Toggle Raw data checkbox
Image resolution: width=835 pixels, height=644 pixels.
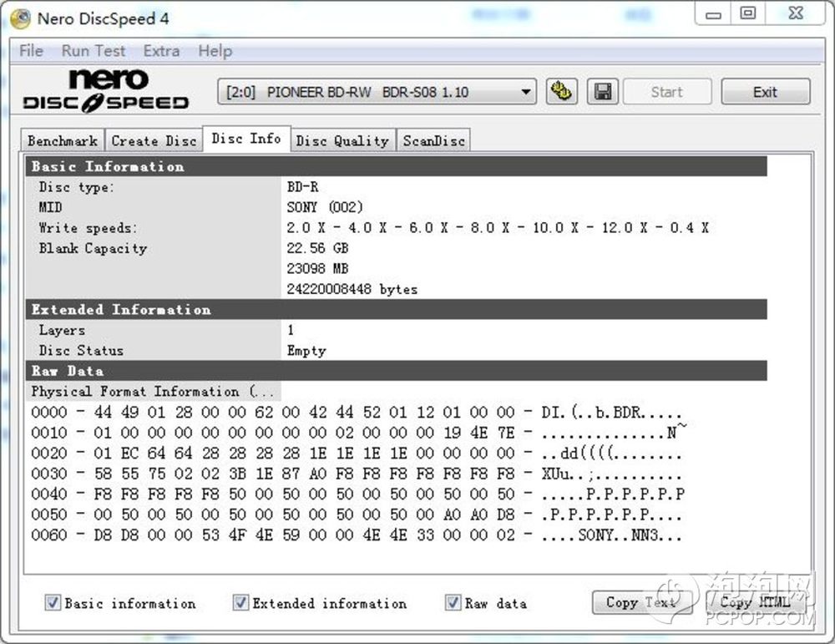coord(453,603)
